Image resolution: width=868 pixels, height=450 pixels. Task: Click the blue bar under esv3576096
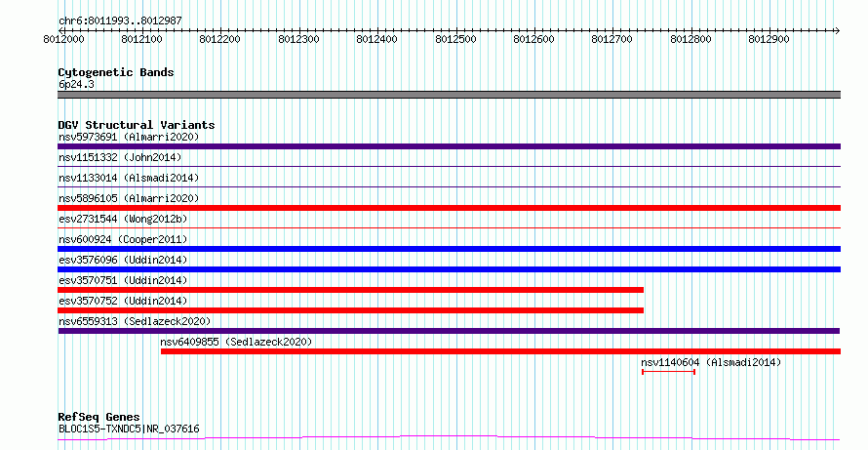pos(449,269)
